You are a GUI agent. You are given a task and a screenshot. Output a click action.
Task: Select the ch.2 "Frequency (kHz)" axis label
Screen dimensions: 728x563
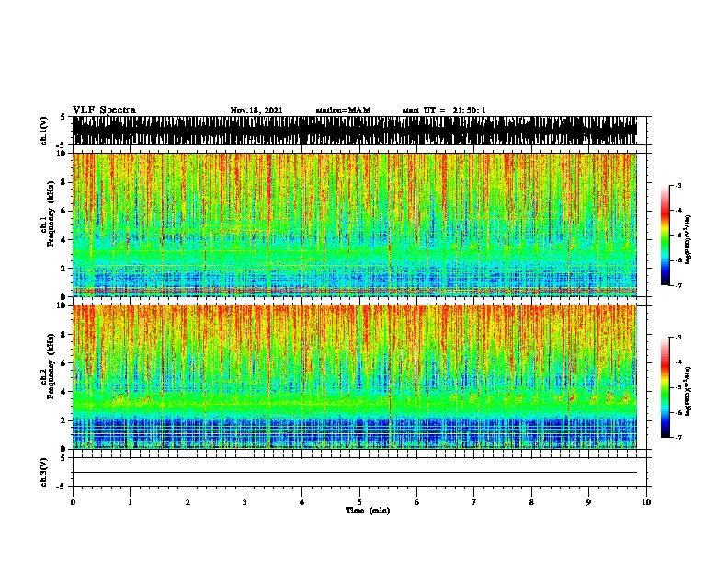[x=51, y=366]
